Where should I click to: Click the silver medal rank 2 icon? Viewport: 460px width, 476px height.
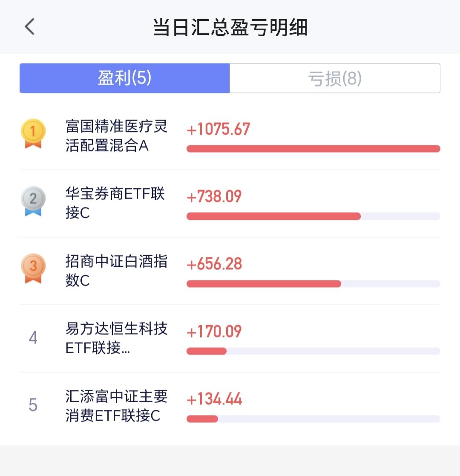coord(33,201)
